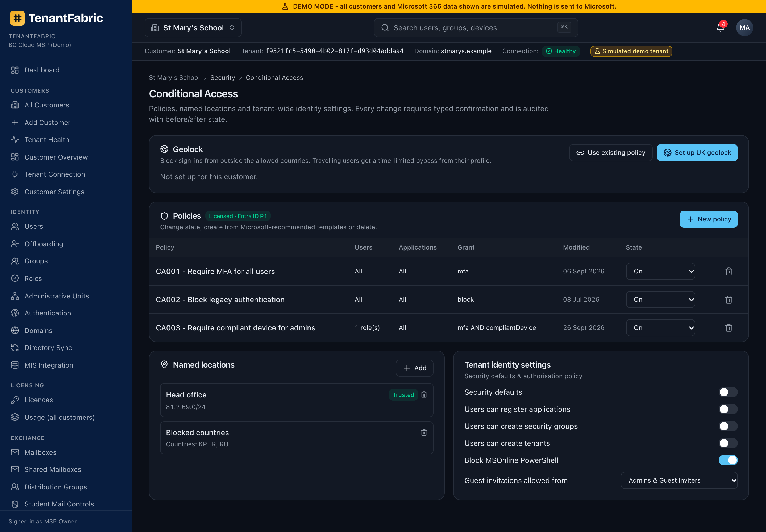Disable Block MSOnline PowerShell switch
This screenshot has height=532, width=766.
coord(728,460)
